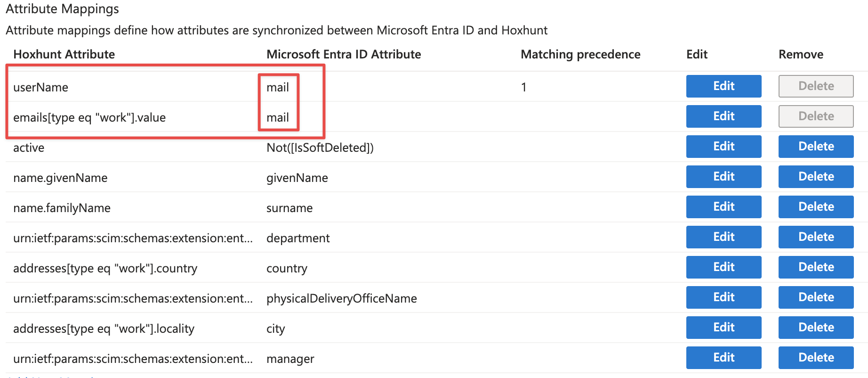
Task: Edit the userName attribute mapping
Action: [x=723, y=86]
